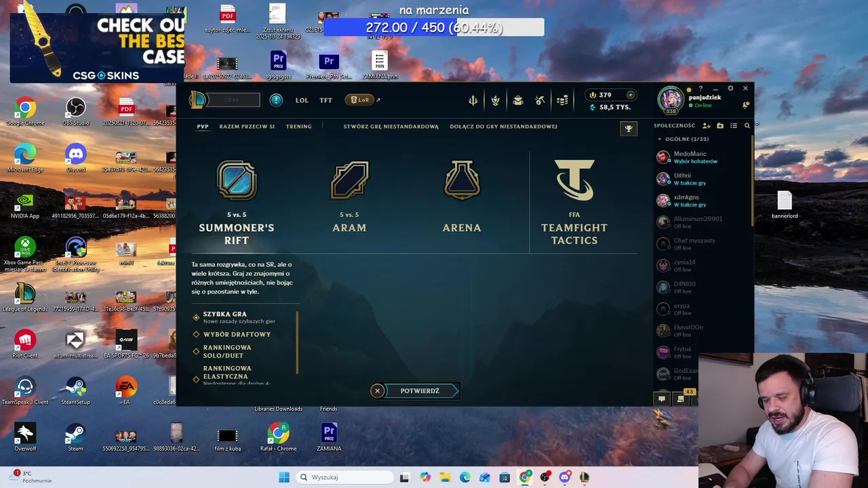Open the Windows Start button
Viewport: 868px width, 488px height.
tap(284, 477)
